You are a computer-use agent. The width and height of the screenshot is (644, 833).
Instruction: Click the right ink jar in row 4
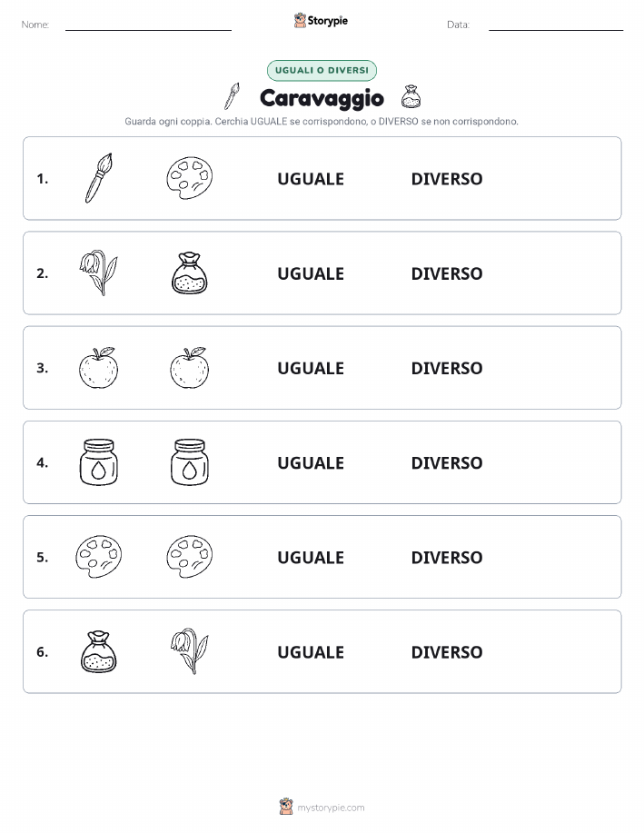[x=190, y=462]
